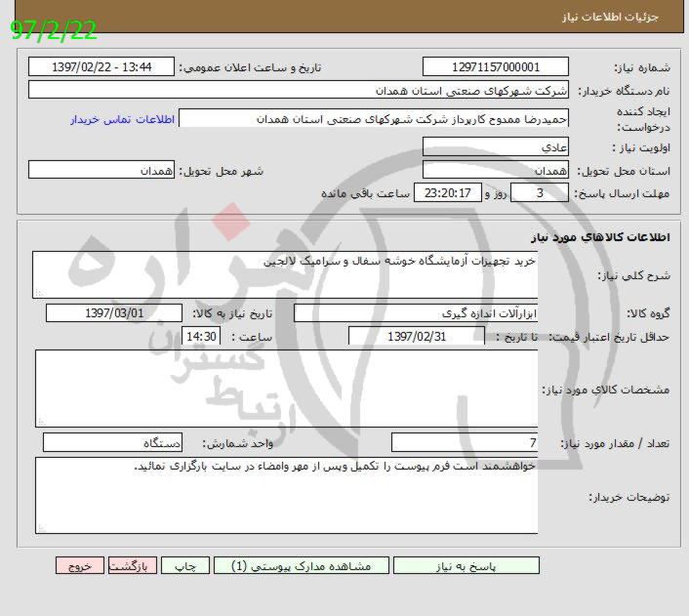This screenshot has height=616, width=689.
Task: Click resize handle of شرح کلی نیاز box
Action: tap(39, 293)
